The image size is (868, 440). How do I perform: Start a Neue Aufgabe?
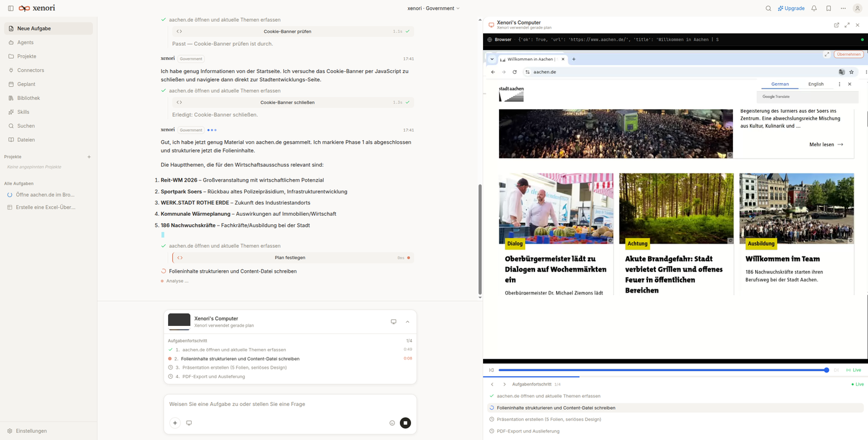click(48, 29)
